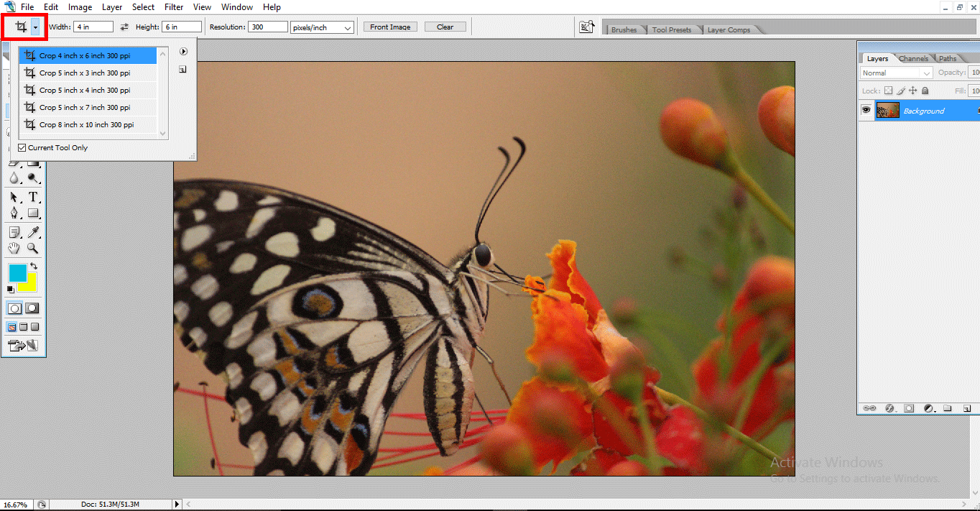Hide the Background layer visibility
This screenshot has height=511, width=980.
[x=866, y=109]
